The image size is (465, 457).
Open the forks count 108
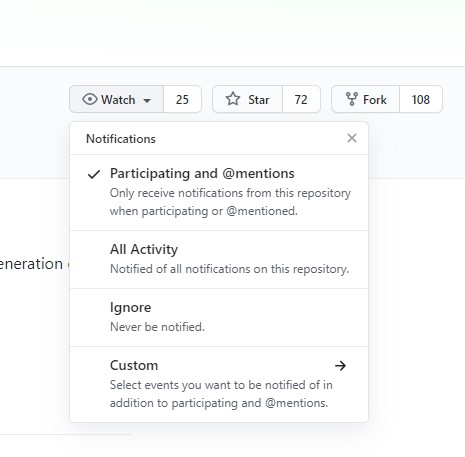tap(421, 99)
